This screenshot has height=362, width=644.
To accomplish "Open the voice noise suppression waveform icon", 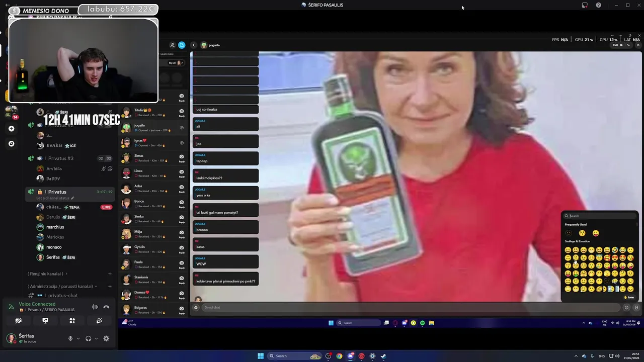I will [95, 307].
